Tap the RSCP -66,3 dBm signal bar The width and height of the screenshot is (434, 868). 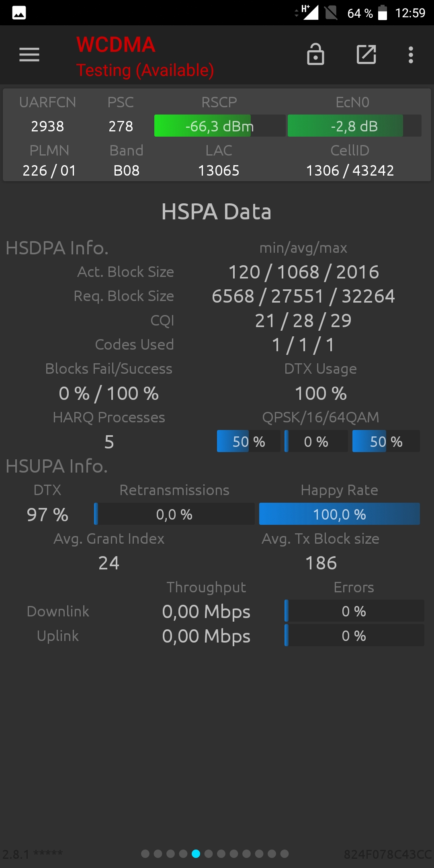coord(220,126)
